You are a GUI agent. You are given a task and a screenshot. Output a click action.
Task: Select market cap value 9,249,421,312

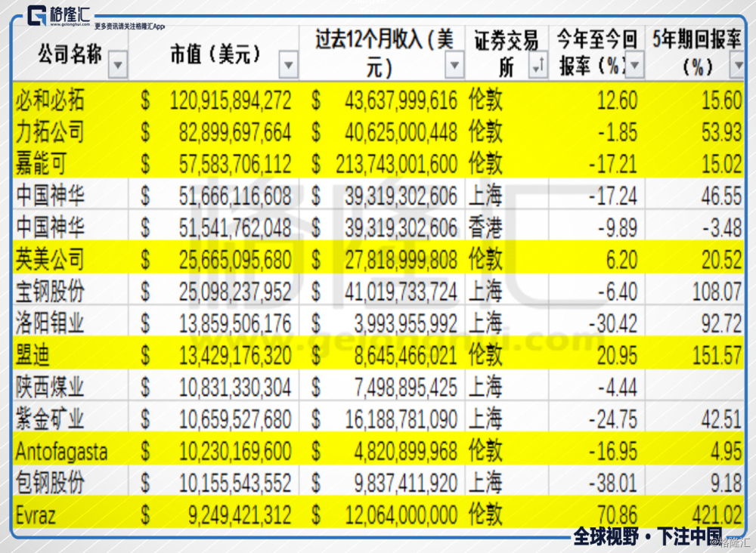[240, 515]
